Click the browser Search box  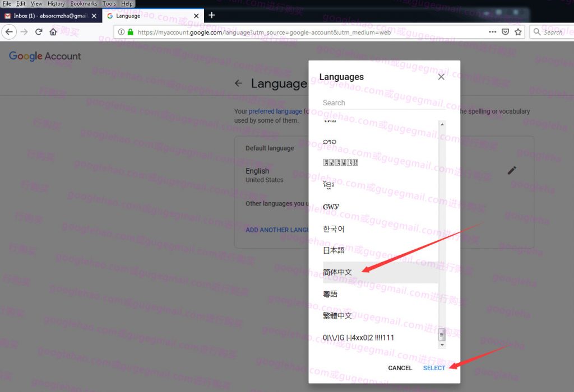553,32
